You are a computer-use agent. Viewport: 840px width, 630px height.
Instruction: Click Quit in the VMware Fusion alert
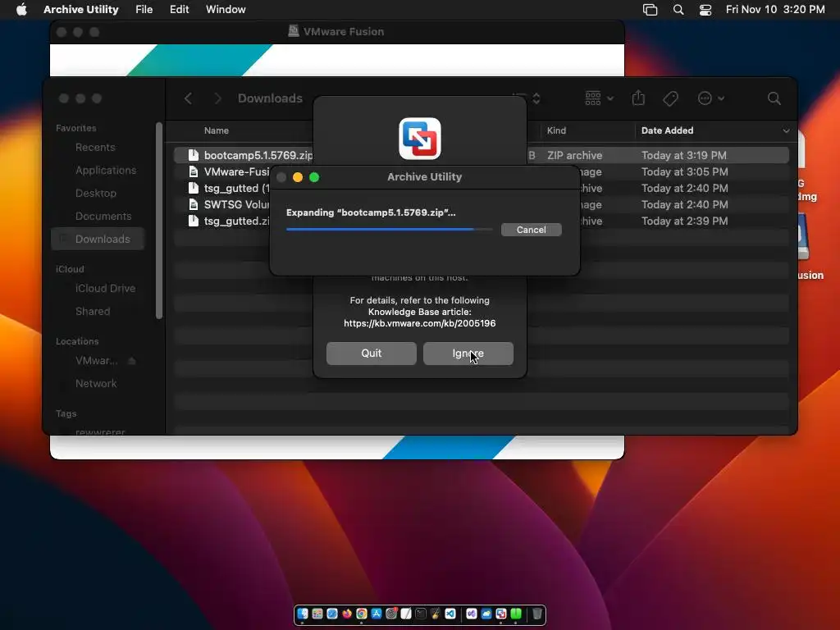[372, 354]
